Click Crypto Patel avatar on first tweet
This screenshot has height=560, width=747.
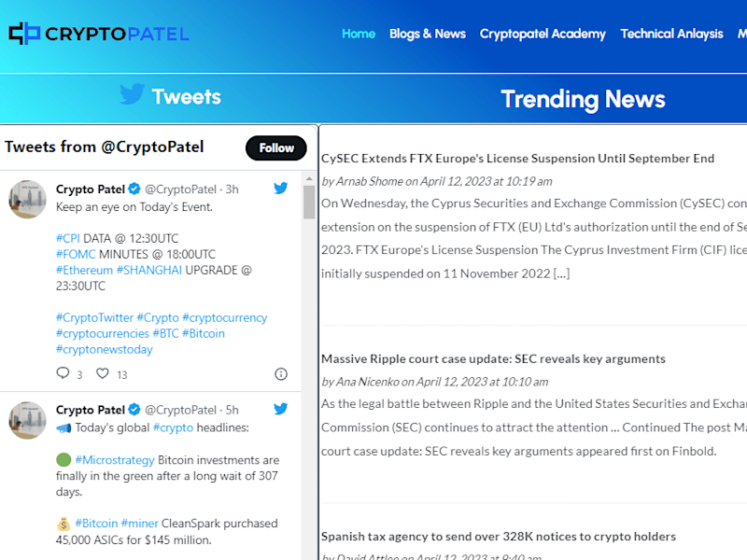coord(28,199)
